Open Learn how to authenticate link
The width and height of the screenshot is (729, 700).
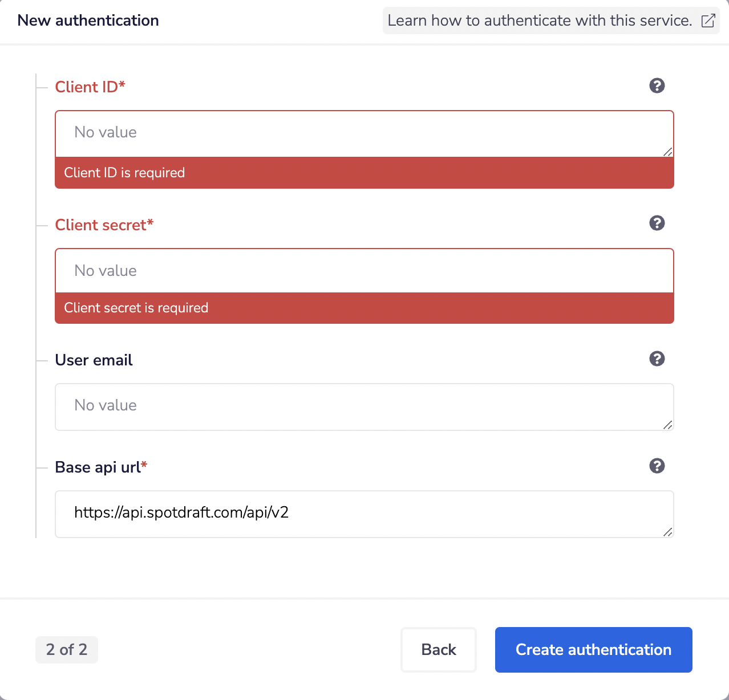pyautogui.click(x=540, y=21)
